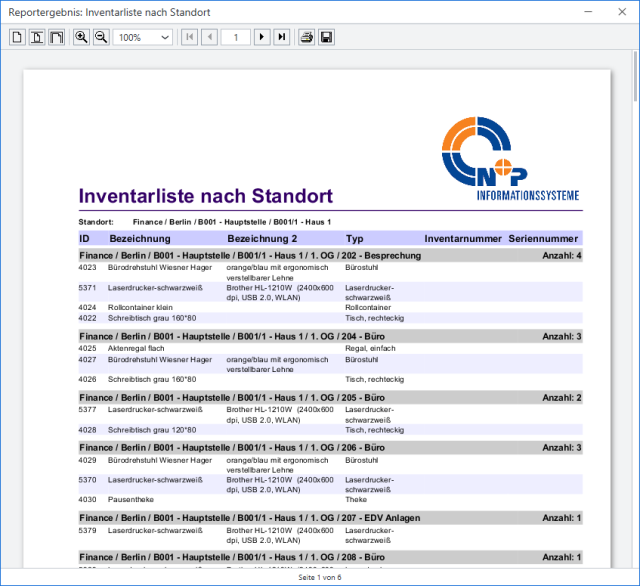Print the report with the printer icon
Screen dimensions: 640x586
pyautogui.click(x=307, y=38)
